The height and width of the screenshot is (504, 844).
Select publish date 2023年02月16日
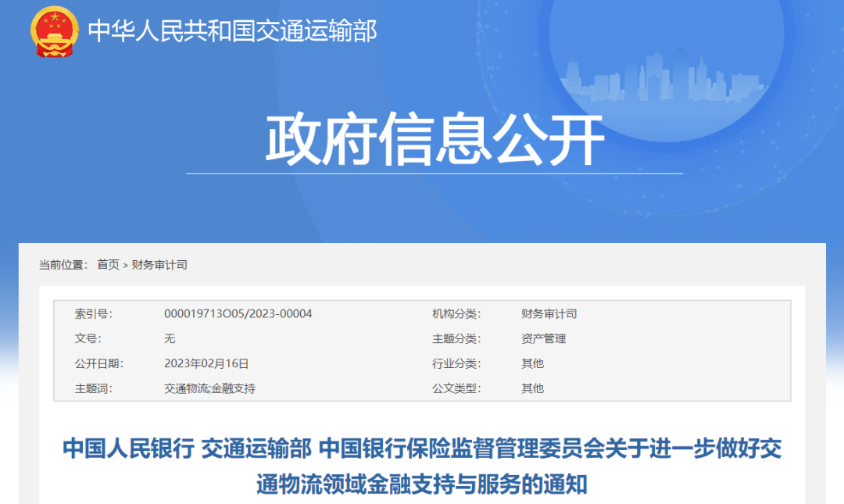click(206, 363)
